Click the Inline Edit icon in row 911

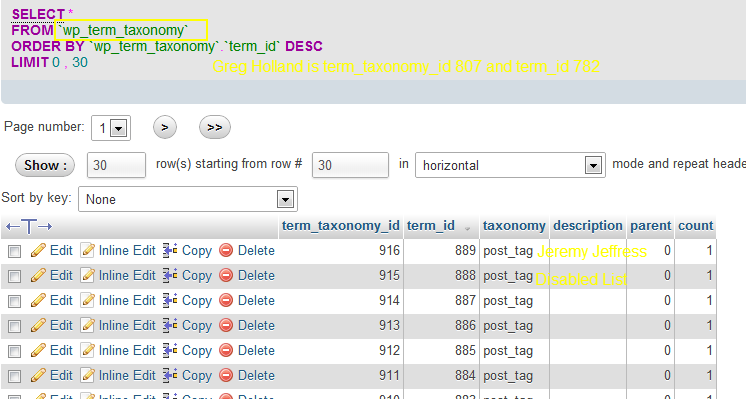click(x=88, y=375)
